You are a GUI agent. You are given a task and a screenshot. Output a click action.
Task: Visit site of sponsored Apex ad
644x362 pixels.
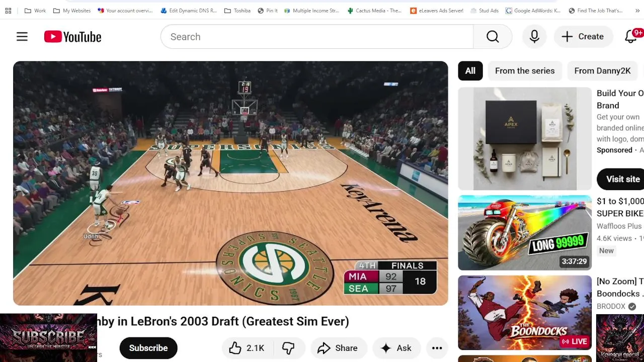pyautogui.click(x=620, y=179)
